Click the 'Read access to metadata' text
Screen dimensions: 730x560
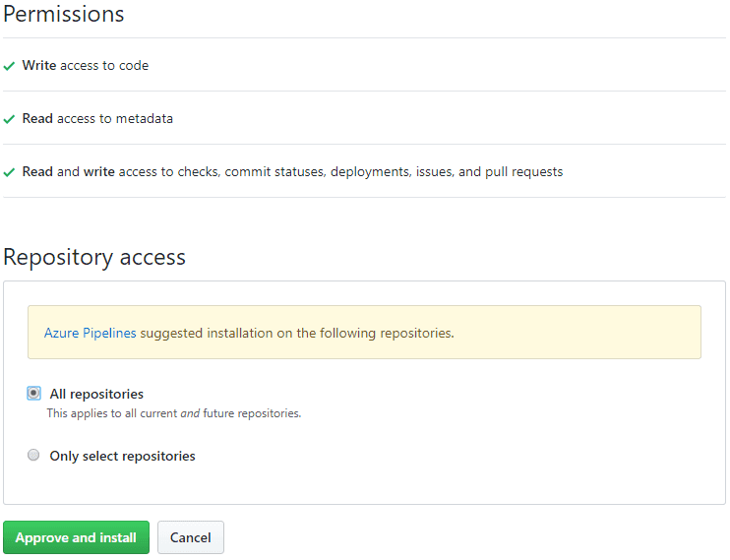[97, 119]
